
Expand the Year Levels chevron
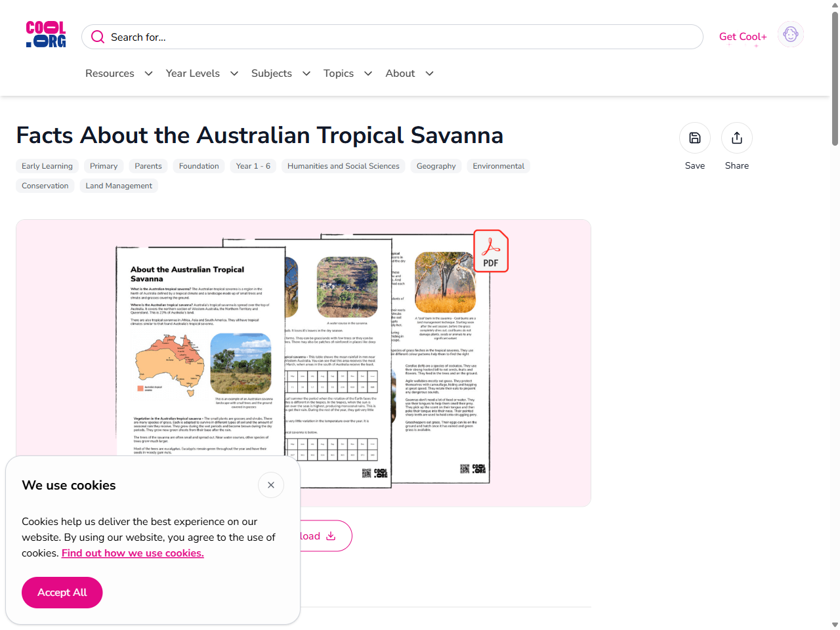click(234, 73)
